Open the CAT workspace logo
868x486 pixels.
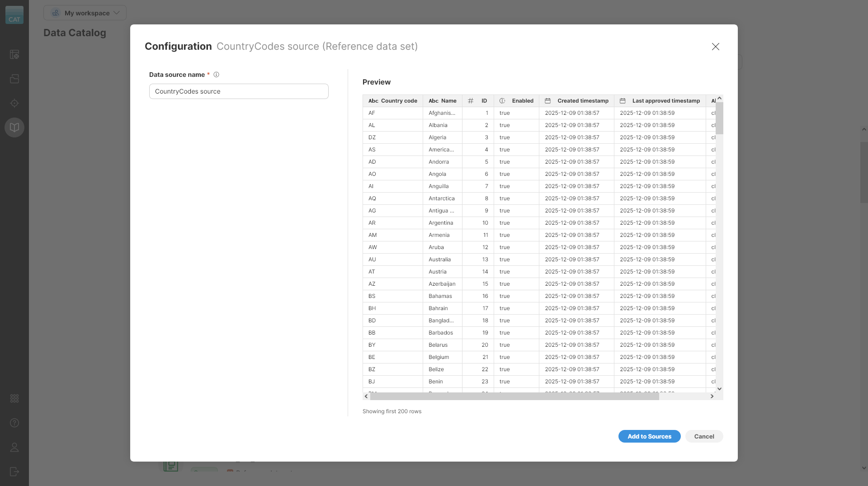[x=14, y=15]
